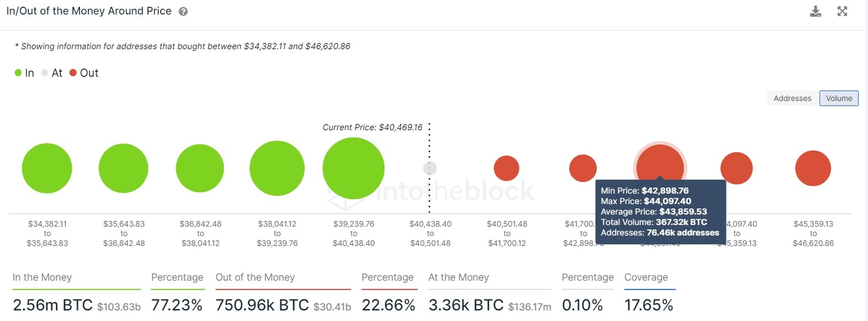Click the Out of the Money summary heading
868x321 pixels.
[255, 277]
